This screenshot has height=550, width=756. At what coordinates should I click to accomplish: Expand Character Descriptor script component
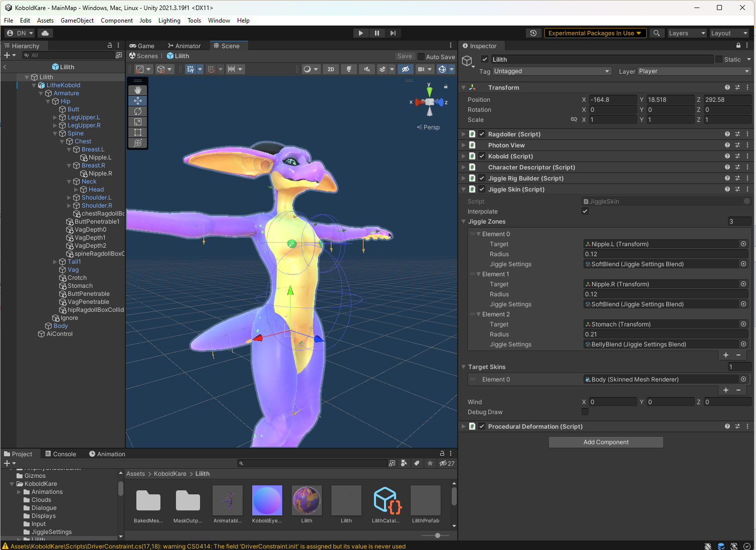(464, 167)
